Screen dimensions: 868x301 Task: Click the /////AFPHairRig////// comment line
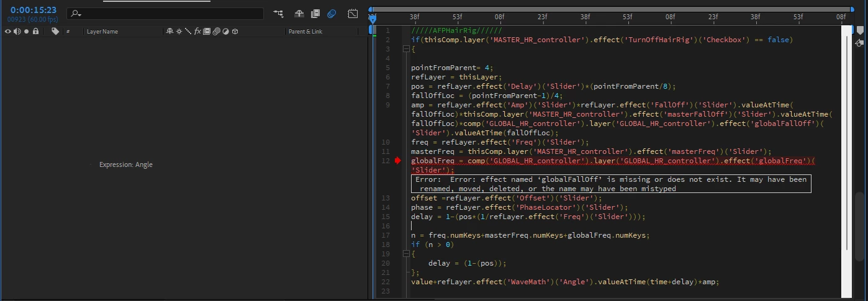click(456, 30)
